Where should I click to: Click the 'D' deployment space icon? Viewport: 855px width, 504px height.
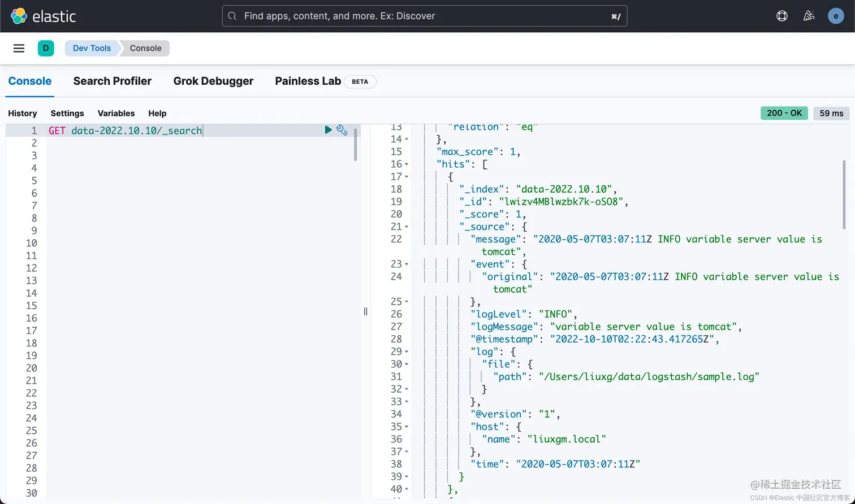[46, 48]
